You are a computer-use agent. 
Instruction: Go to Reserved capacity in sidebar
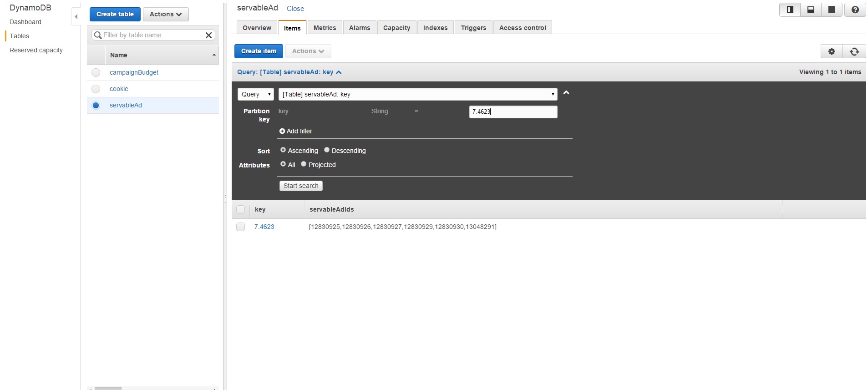pyautogui.click(x=36, y=50)
